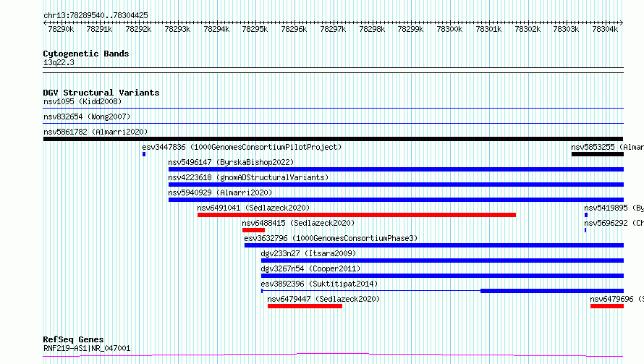Click the small blue nsv5419895 marker
Image resolution: width=644 pixels, height=364 pixels.
pos(586,215)
